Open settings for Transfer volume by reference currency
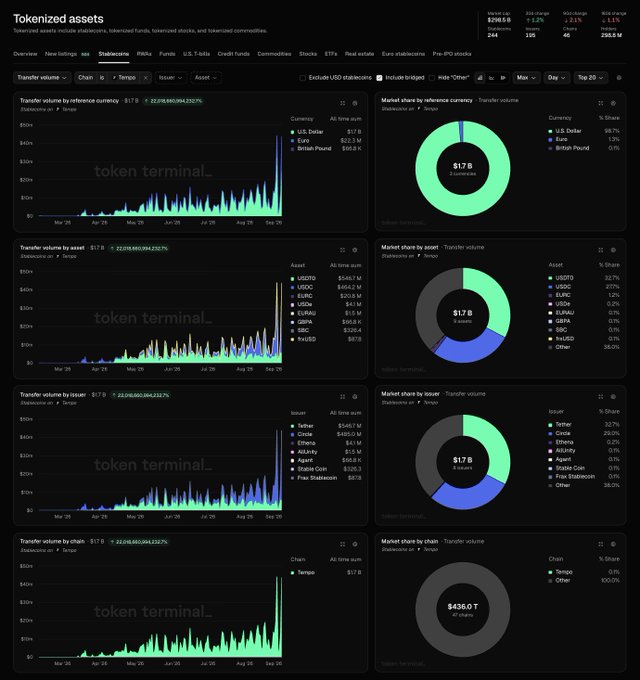640x680 pixels. point(355,103)
